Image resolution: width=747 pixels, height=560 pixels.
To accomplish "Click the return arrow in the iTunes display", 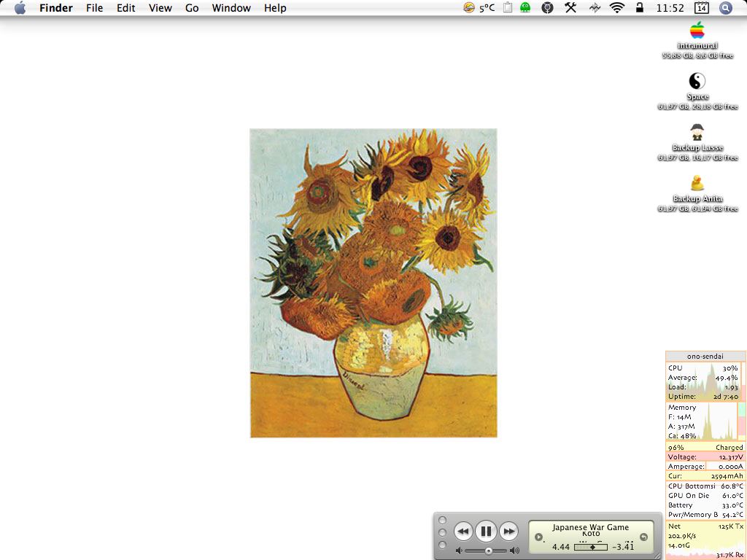I will 643,537.
